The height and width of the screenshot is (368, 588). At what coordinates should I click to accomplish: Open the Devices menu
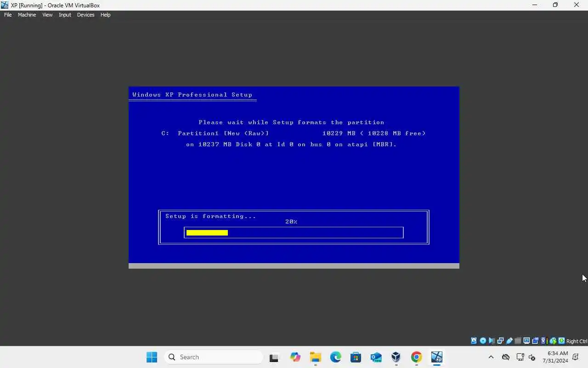pos(85,15)
